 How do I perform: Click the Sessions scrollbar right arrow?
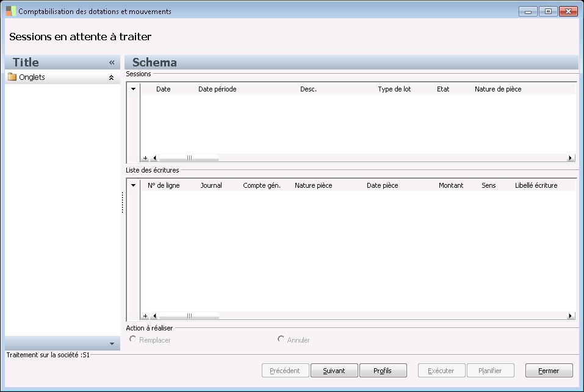570,158
